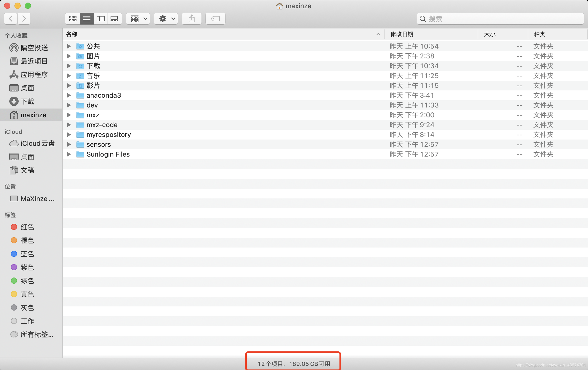This screenshot has width=588, height=370.
Task: Click the maxinze title proxy icon
Action: [x=279, y=6]
